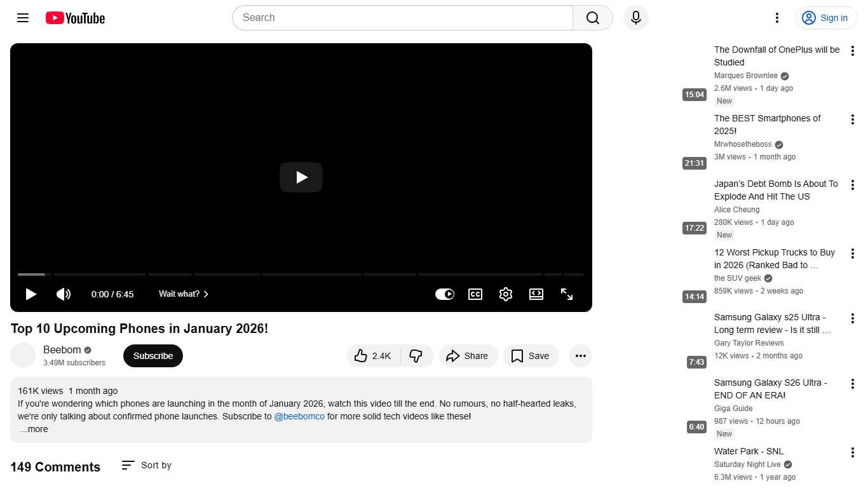This screenshot has width=868, height=488.
Task: Click the YouTube logo
Action: click(x=75, y=18)
